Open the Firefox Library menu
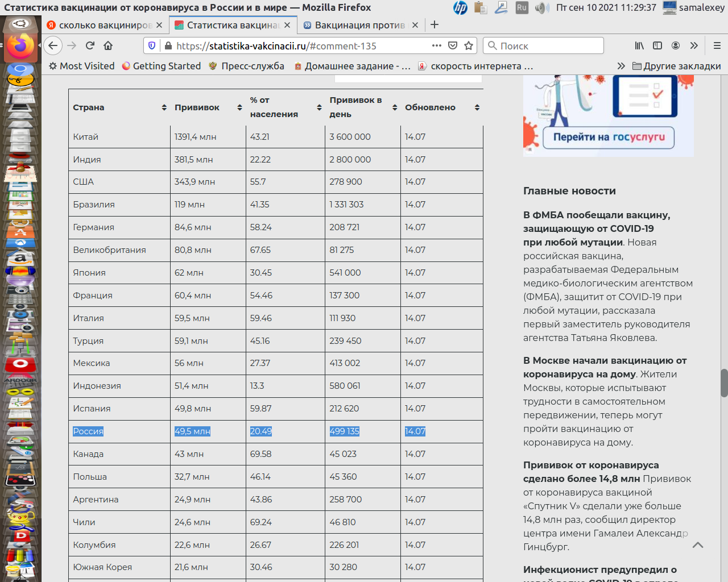The image size is (728, 582). point(639,45)
